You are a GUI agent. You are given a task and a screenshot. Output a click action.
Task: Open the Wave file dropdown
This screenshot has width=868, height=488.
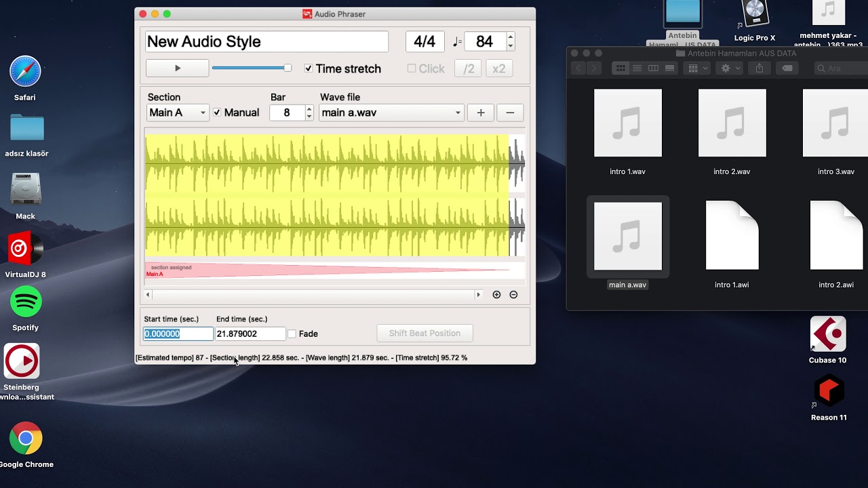[x=391, y=113]
